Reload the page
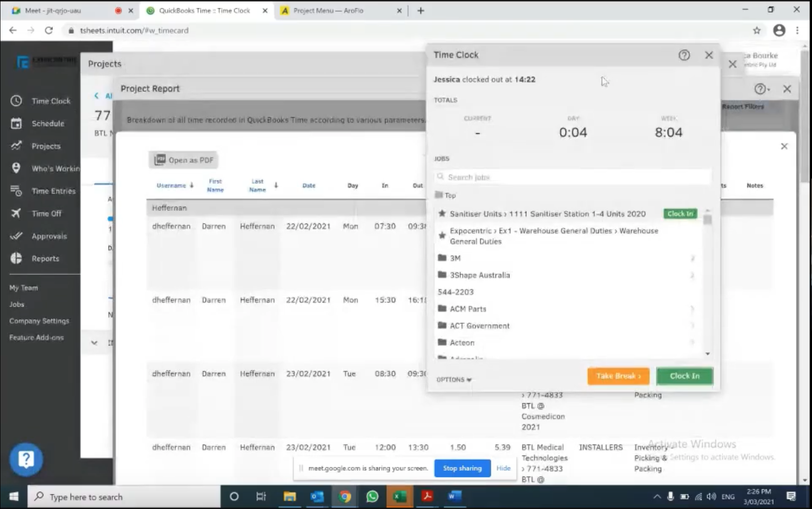Image resolution: width=812 pixels, height=509 pixels. point(49,31)
